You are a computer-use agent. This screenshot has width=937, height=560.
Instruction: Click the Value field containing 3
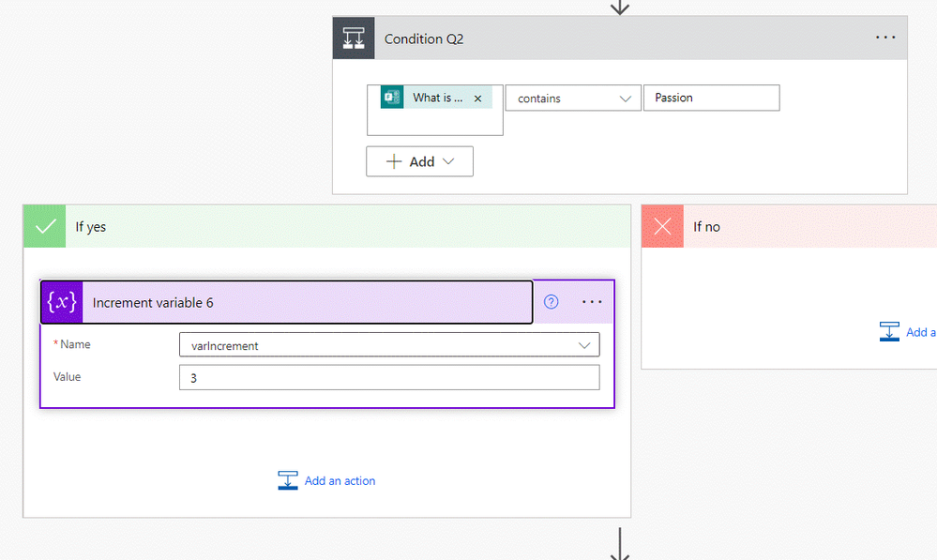click(x=389, y=378)
